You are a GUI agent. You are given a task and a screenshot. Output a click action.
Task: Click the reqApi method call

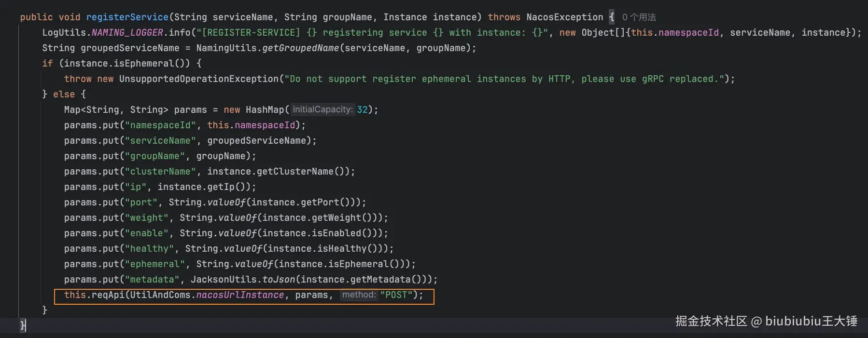[x=108, y=295]
